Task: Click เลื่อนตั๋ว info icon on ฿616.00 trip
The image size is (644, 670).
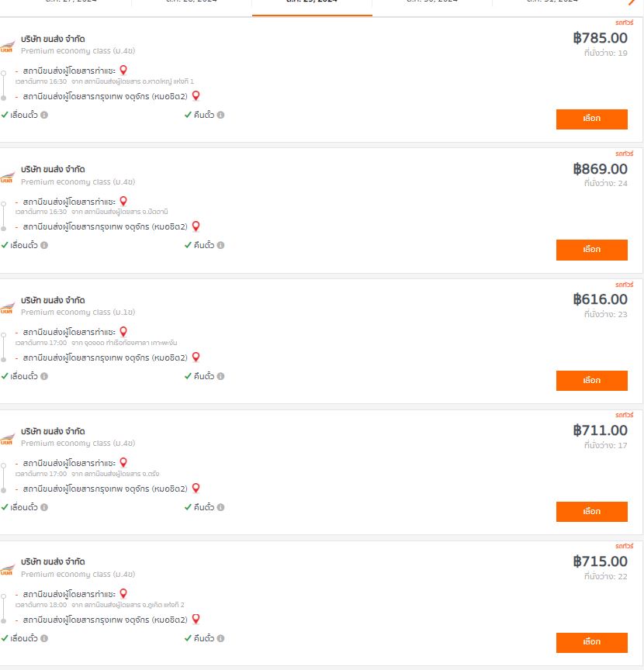Action: pos(44,376)
